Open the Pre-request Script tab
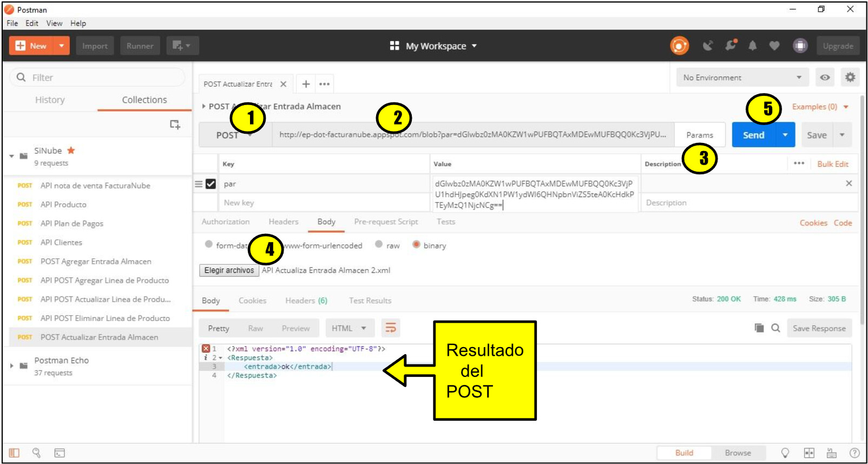 pyautogui.click(x=386, y=221)
